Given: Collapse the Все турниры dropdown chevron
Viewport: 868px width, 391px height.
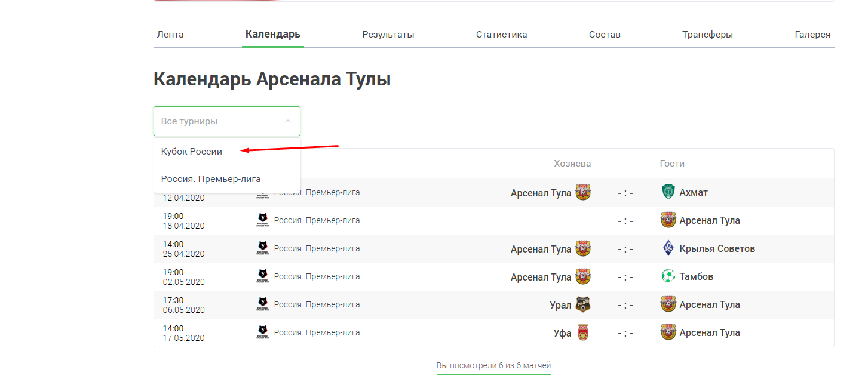Looking at the screenshot, I should [288, 121].
